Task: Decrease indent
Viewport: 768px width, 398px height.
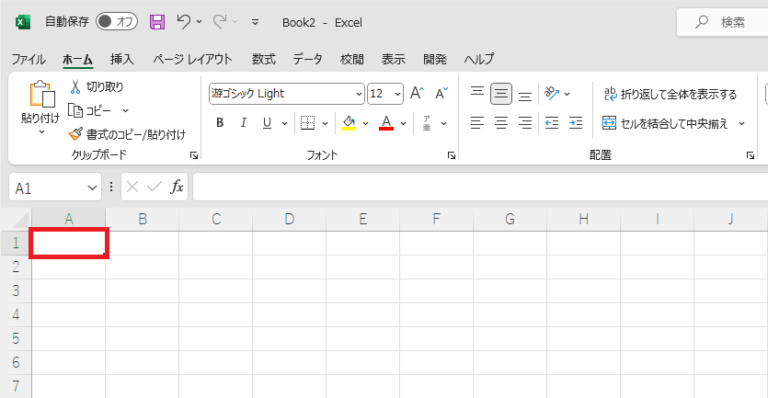Action: coord(552,123)
